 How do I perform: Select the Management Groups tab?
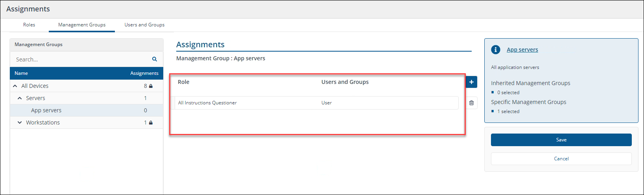coord(82,25)
